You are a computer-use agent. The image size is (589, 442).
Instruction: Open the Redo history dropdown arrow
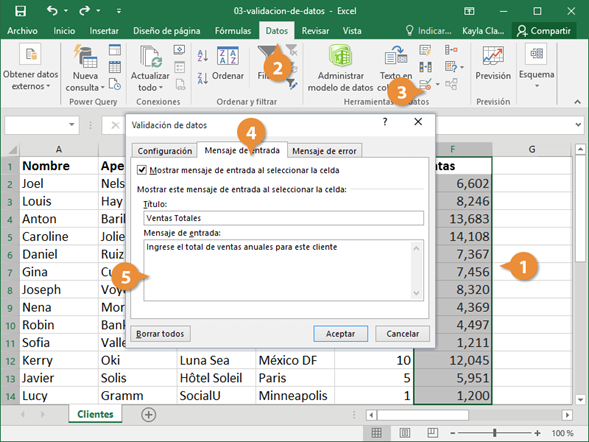(x=98, y=11)
